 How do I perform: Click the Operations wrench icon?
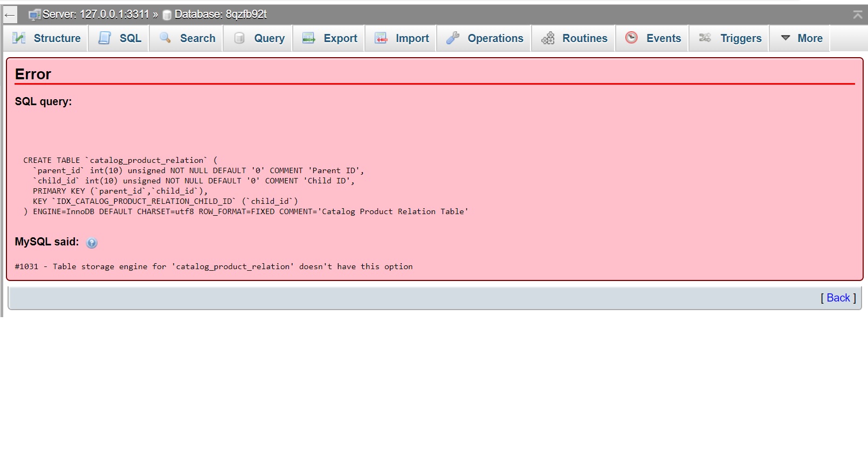point(453,38)
